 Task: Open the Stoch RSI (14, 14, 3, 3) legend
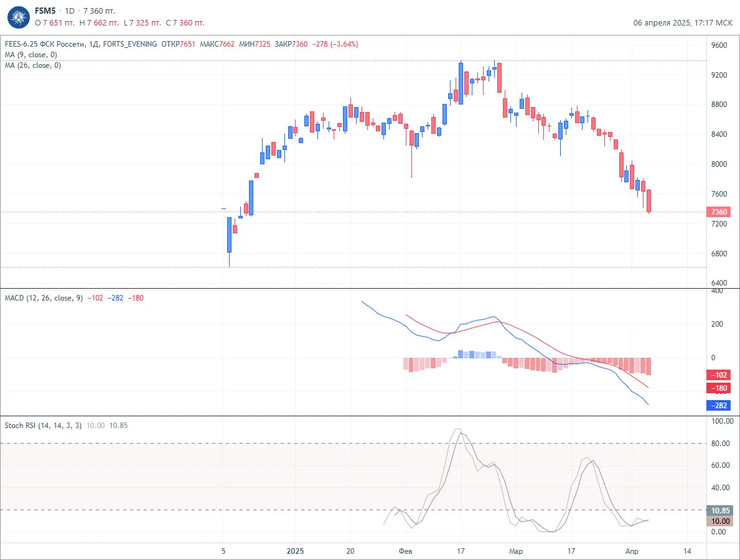(43, 426)
